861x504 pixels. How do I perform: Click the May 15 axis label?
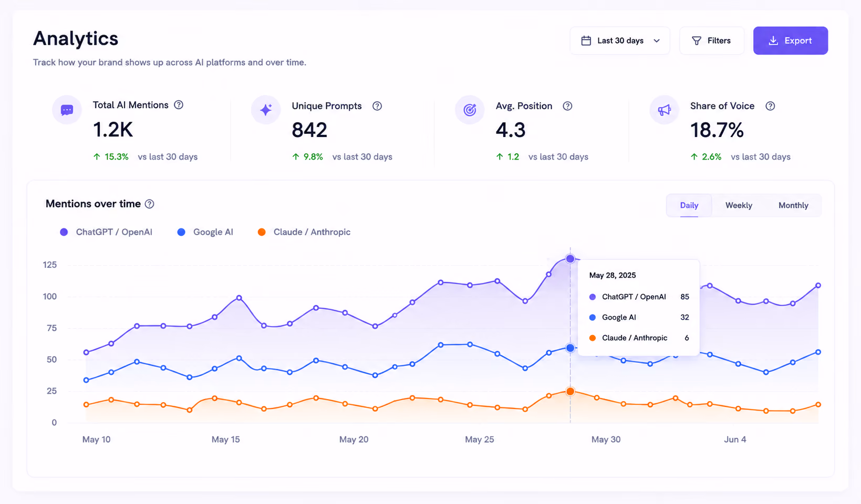(226, 440)
